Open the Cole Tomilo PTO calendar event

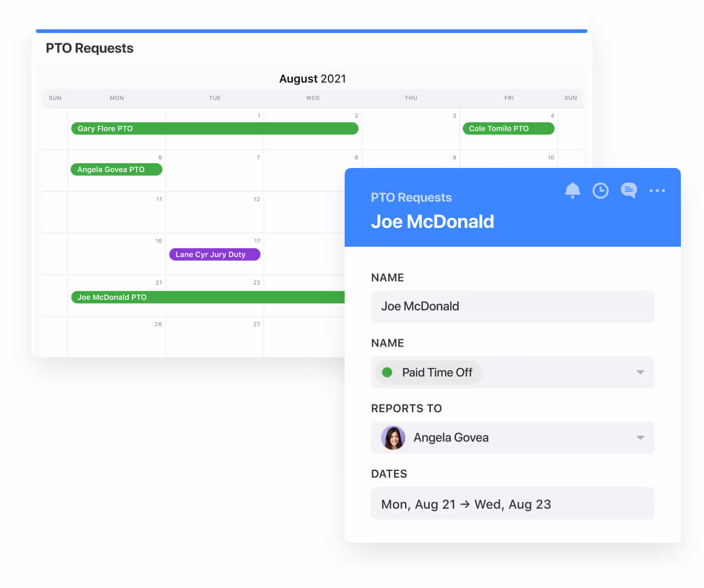[508, 129]
